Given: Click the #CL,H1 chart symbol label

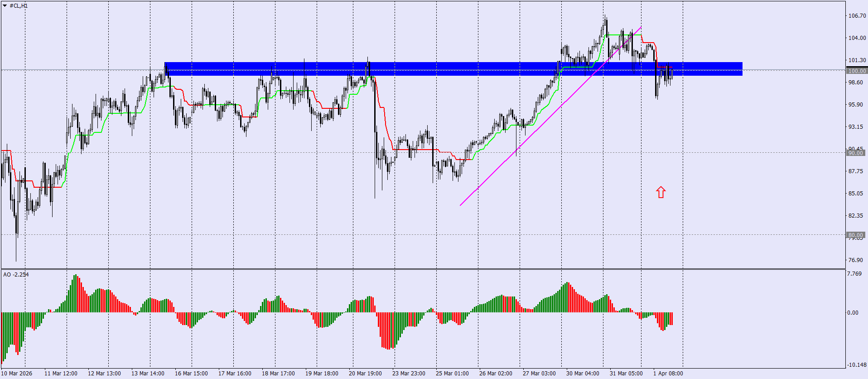Looking at the screenshot, I should coord(19,6).
